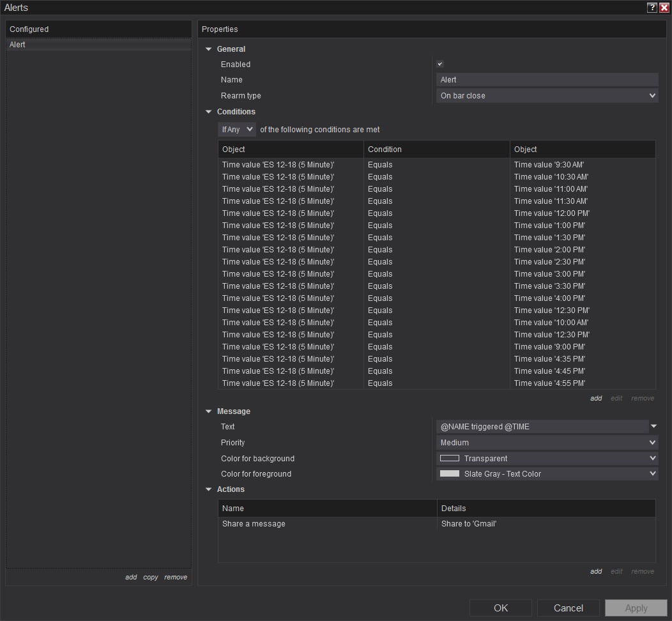Select condition row with '2:00 PM'

pyautogui.click(x=437, y=250)
